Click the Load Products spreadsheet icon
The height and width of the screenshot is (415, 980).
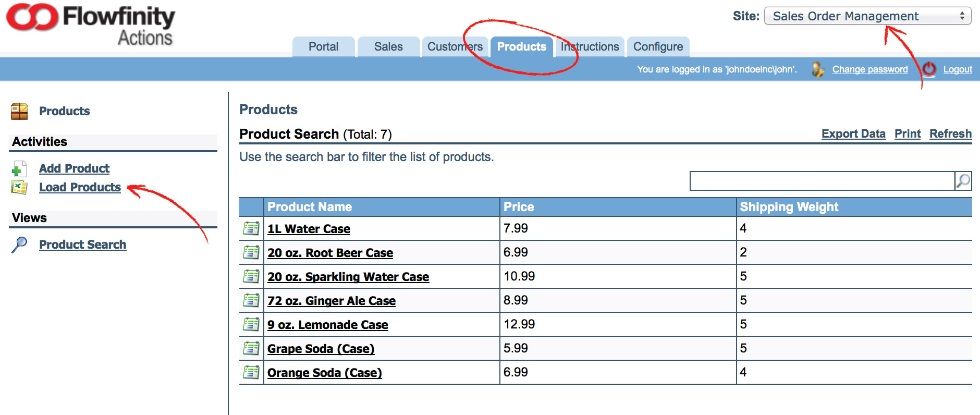19,187
